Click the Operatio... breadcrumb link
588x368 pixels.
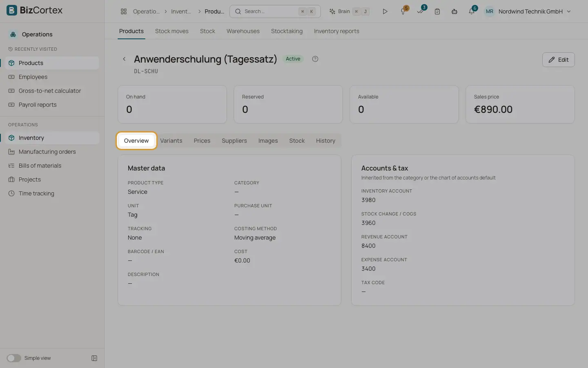pyautogui.click(x=146, y=11)
